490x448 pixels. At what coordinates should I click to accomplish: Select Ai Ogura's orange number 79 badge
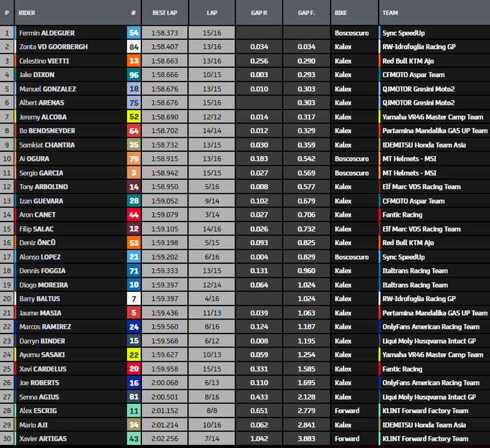coord(134,159)
